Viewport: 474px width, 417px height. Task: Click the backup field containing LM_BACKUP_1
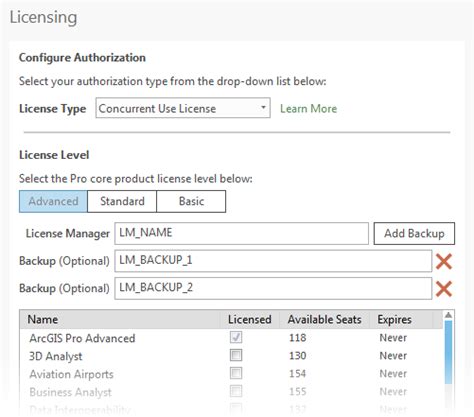coord(273,261)
